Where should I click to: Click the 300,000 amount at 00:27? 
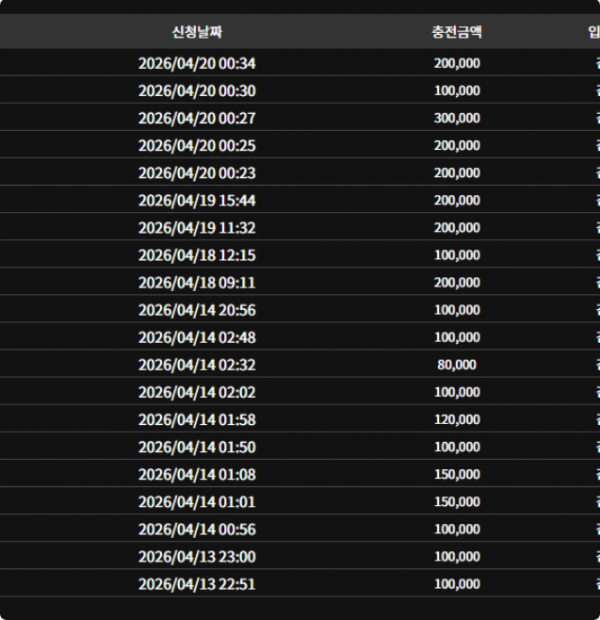click(457, 118)
